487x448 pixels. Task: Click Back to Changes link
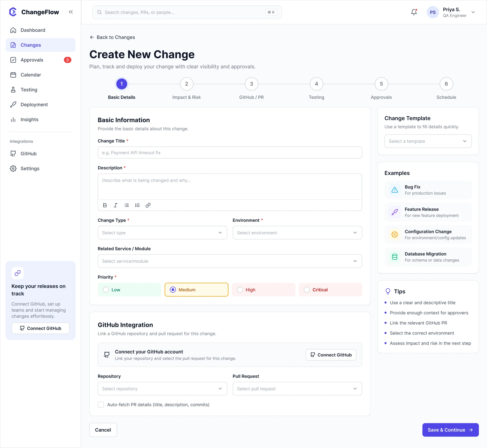click(x=112, y=37)
